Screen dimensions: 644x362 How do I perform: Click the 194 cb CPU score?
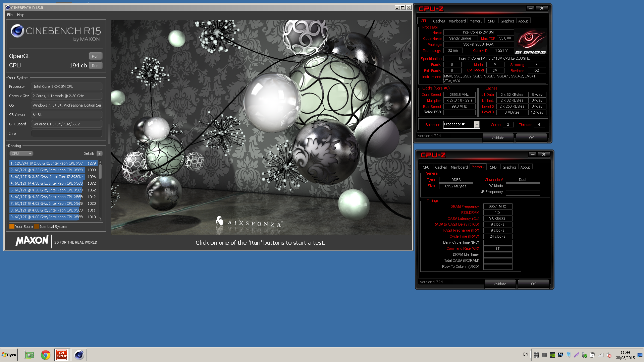(78, 65)
